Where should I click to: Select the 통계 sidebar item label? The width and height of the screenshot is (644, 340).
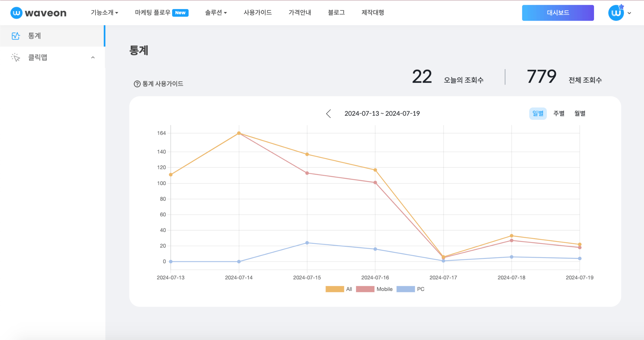35,36
